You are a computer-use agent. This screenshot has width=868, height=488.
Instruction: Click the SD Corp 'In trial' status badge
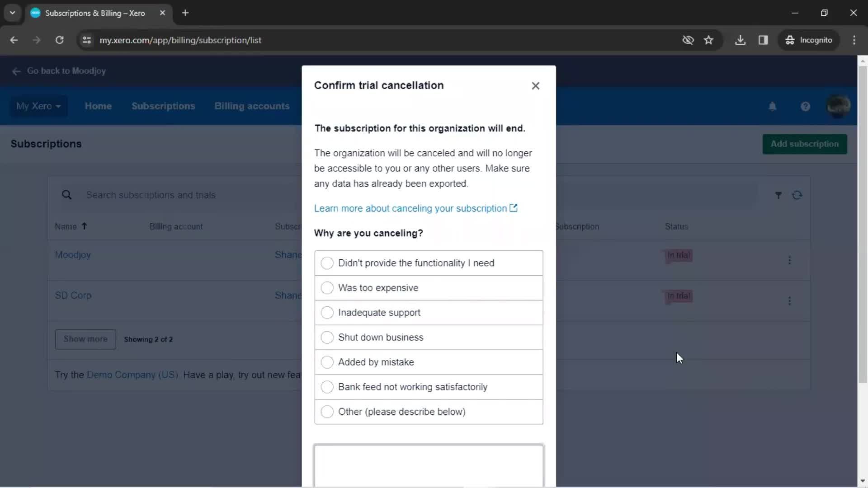[x=679, y=296]
